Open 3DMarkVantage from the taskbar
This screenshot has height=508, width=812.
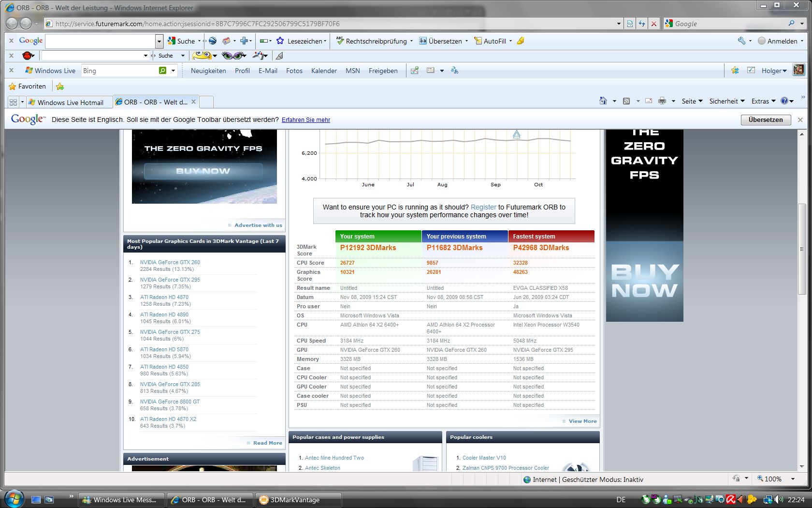(x=298, y=500)
